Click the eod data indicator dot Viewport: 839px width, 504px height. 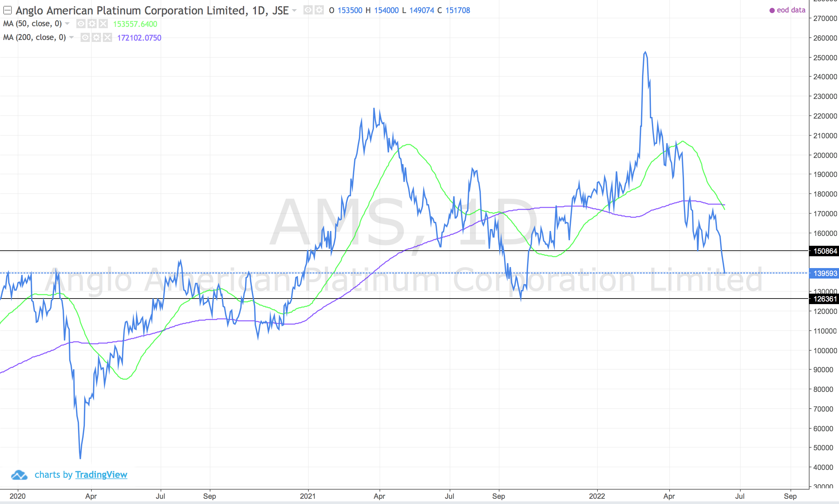(772, 10)
